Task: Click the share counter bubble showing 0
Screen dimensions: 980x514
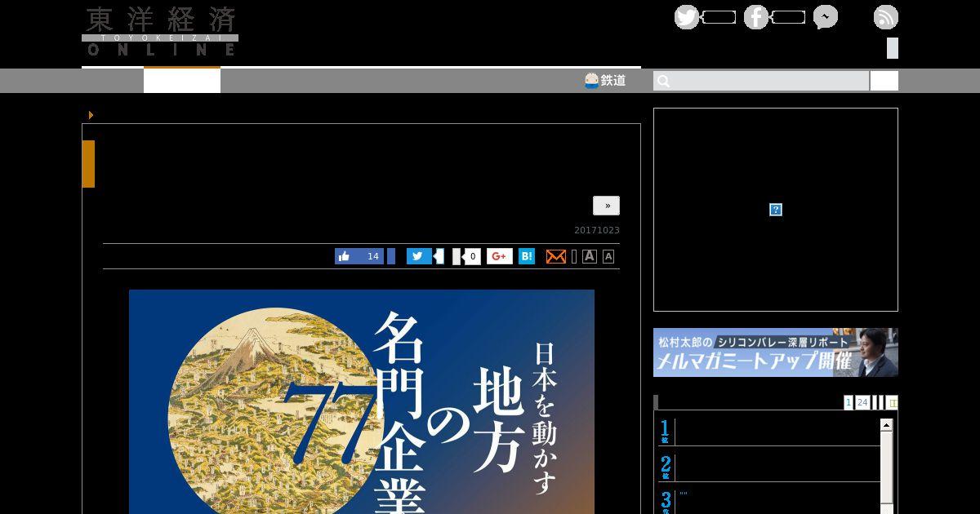Action: tap(472, 256)
